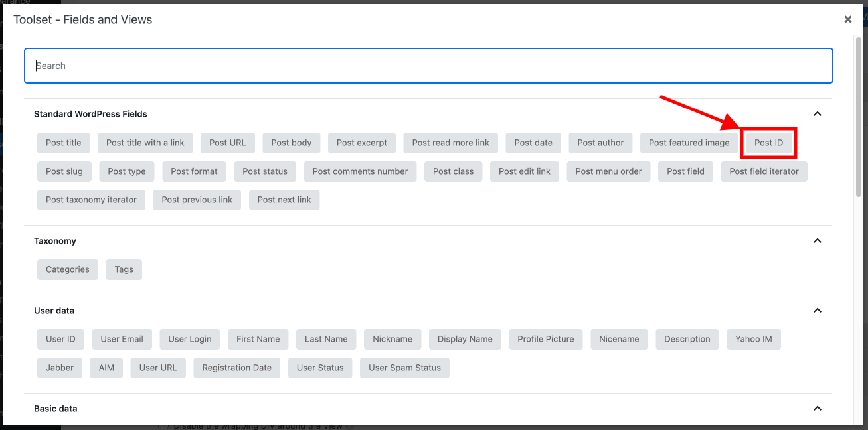
Task: Select the User Spam Status field
Action: pyautogui.click(x=404, y=368)
